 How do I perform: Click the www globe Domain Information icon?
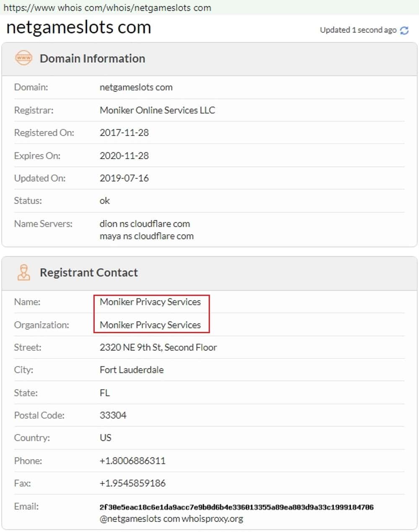click(x=23, y=58)
